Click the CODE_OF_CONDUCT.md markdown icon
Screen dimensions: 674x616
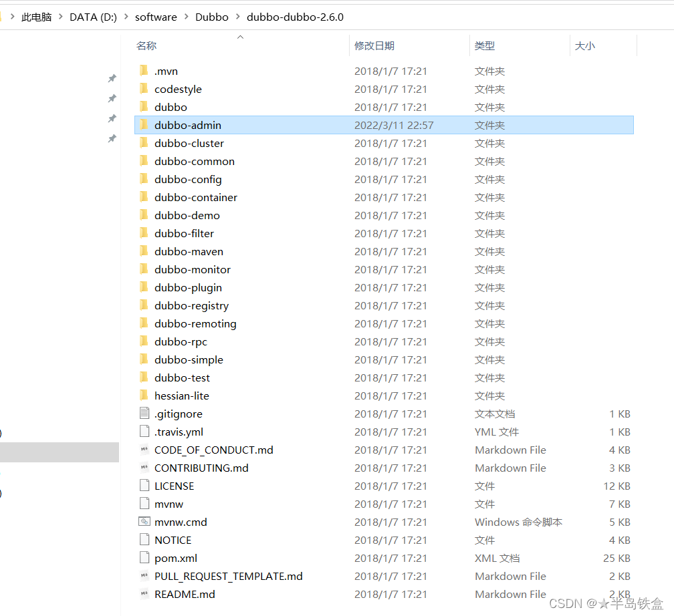[144, 450]
